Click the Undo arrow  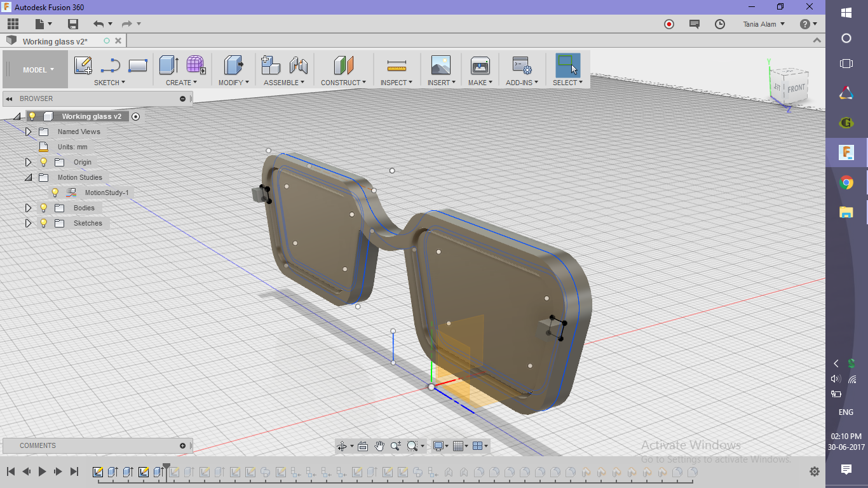coord(98,24)
